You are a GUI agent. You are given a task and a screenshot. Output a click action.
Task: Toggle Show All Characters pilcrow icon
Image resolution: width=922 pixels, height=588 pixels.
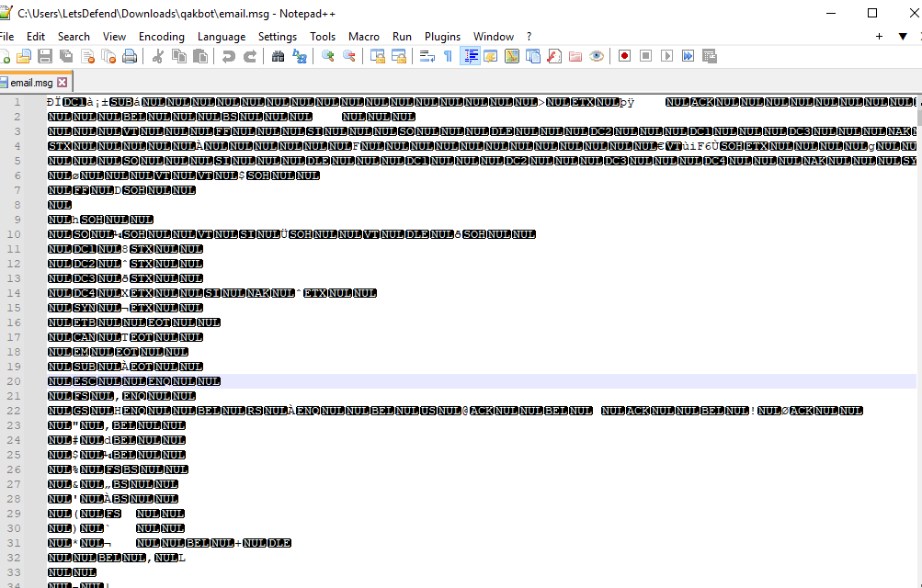click(x=448, y=56)
